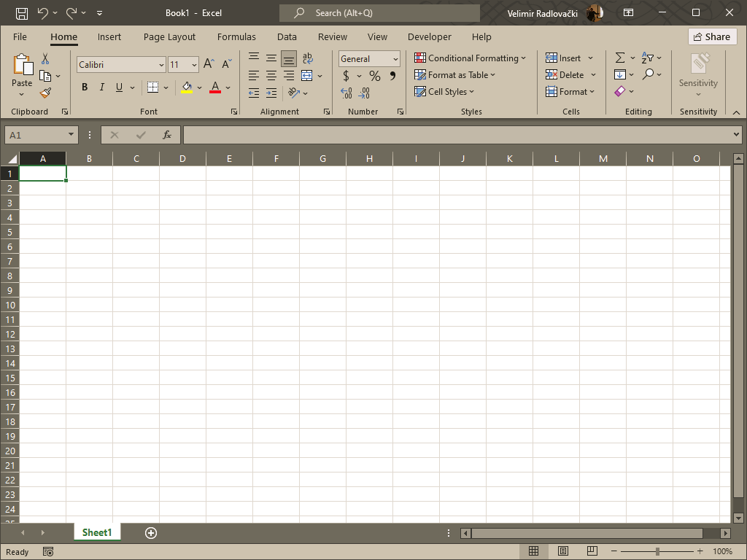This screenshot has height=560, width=747.
Task: Click Increase Font Size icon
Action: (x=209, y=64)
